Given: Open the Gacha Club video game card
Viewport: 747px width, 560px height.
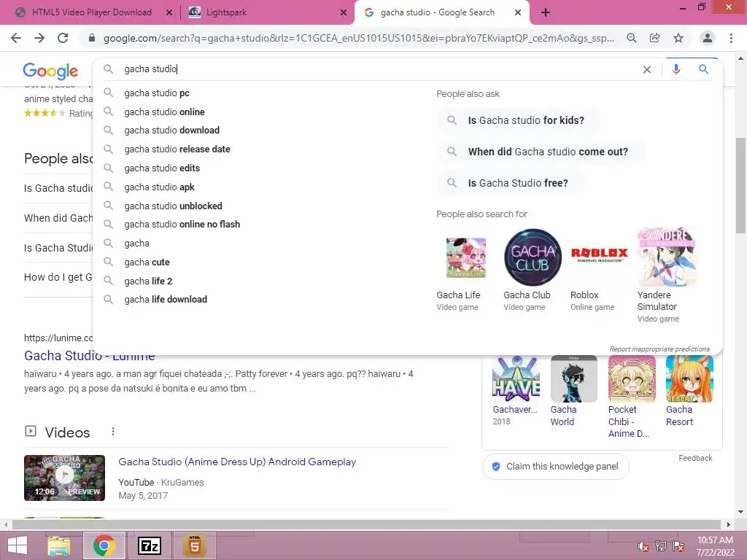Looking at the screenshot, I should (532, 271).
